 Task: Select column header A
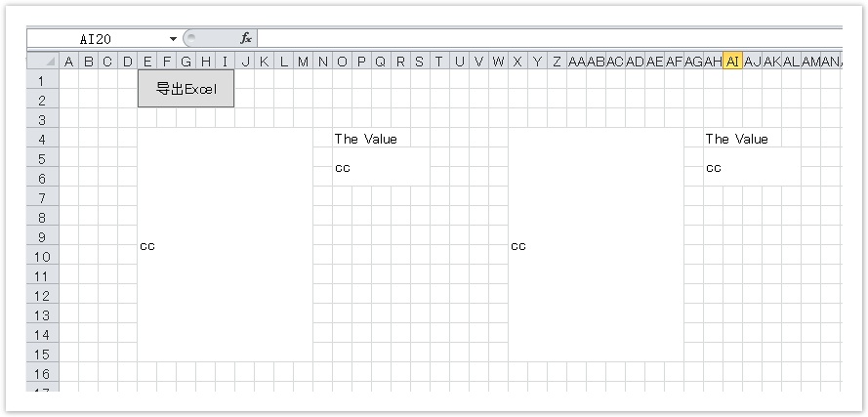click(x=69, y=62)
